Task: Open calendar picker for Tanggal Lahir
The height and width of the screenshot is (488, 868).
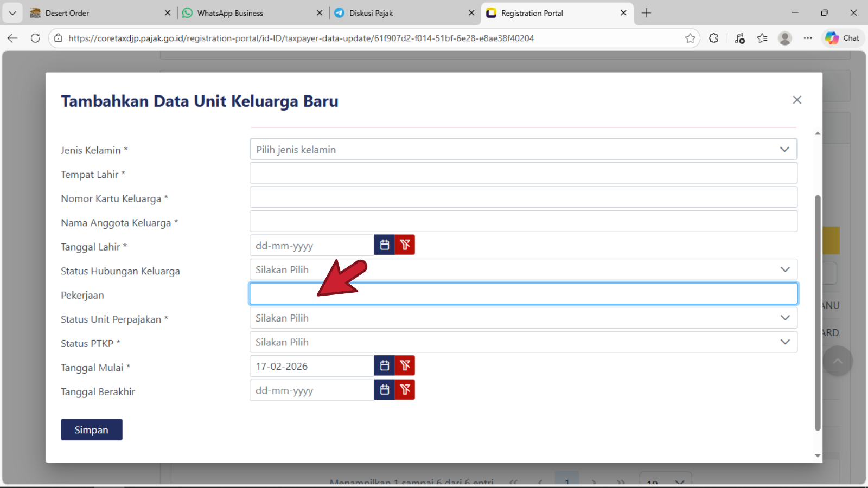Action: 385,245
